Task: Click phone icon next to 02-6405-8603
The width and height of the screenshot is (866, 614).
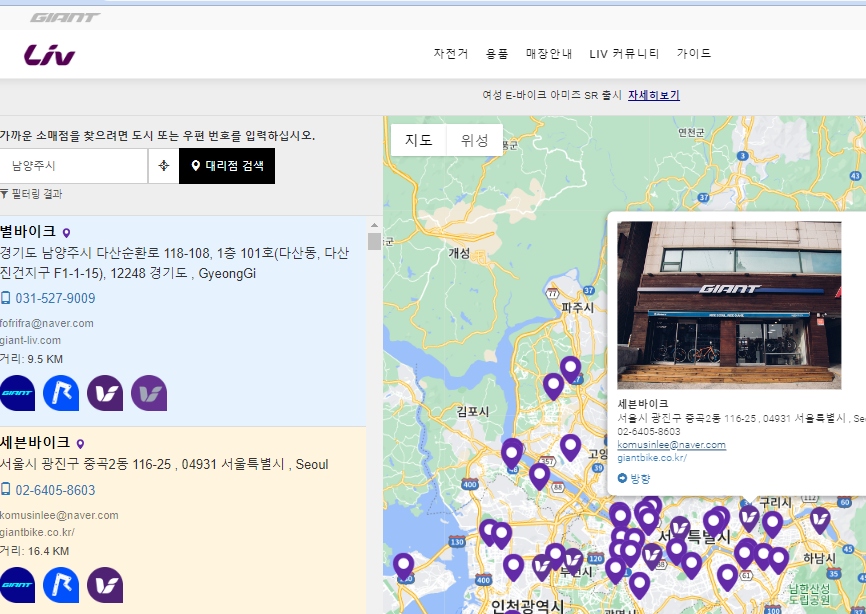Action: click(x=6, y=490)
